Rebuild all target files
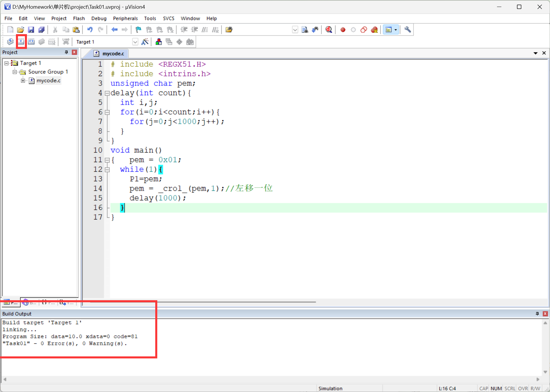The width and height of the screenshot is (550, 392). 31,42
